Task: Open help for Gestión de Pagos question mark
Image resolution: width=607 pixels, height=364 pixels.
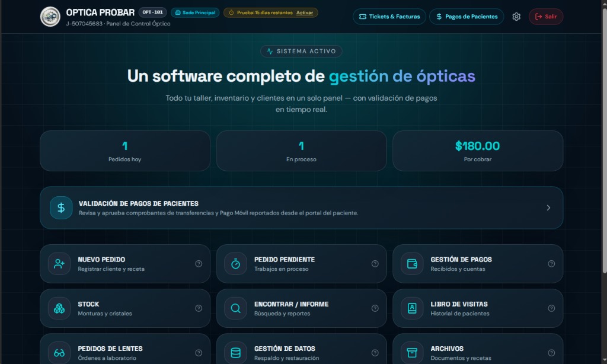Action: (551, 264)
